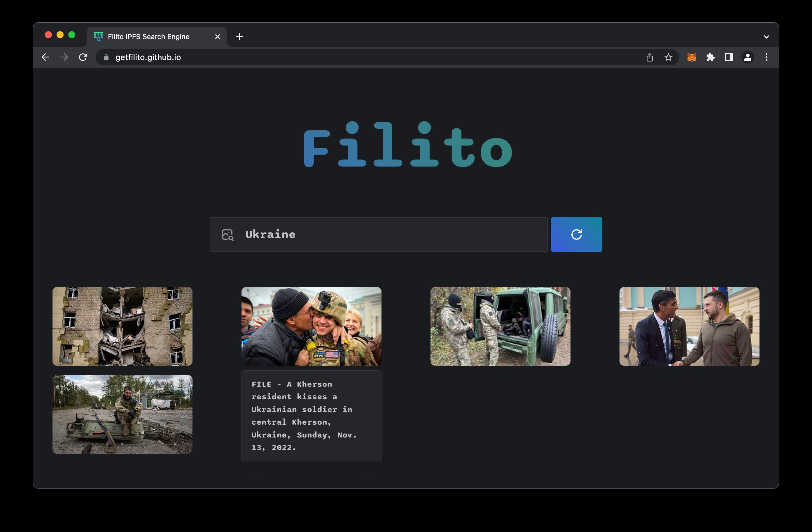Click the yellow minimize window button
812x532 pixels.
pyautogui.click(x=60, y=35)
